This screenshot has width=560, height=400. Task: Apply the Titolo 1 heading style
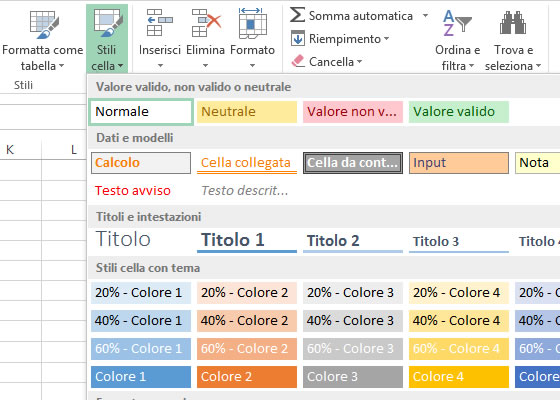click(x=247, y=241)
